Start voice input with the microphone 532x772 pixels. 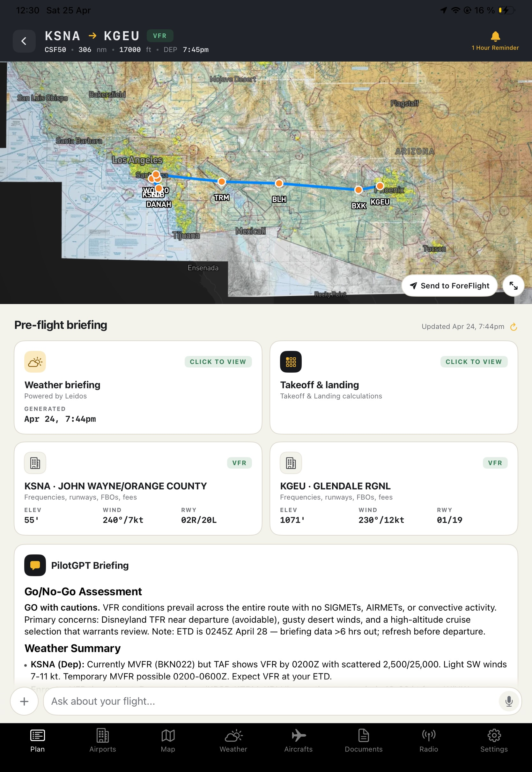click(509, 701)
